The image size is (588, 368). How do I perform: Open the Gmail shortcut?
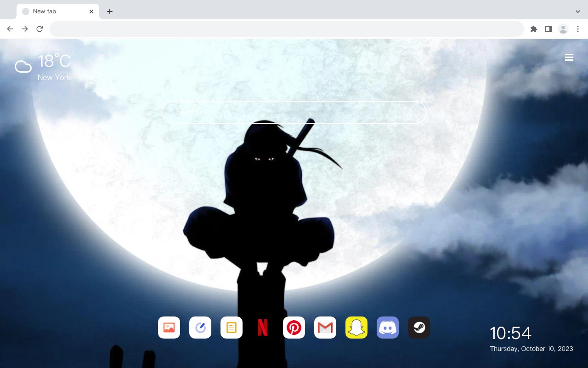(325, 328)
